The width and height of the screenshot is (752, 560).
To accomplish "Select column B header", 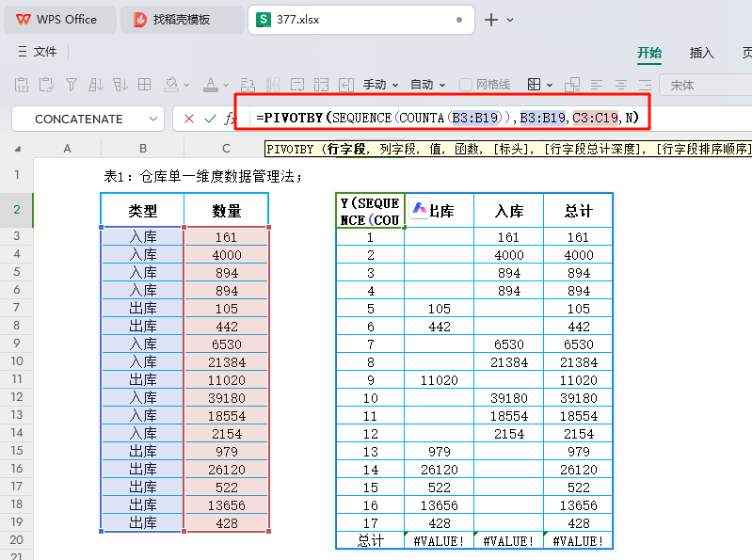I will click(142, 148).
